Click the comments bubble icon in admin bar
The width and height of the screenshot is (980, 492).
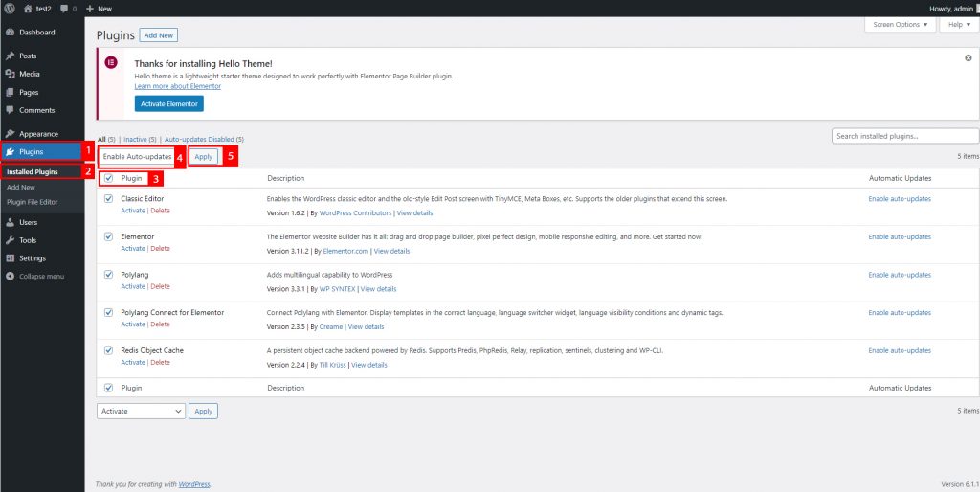tap(64, 8)
